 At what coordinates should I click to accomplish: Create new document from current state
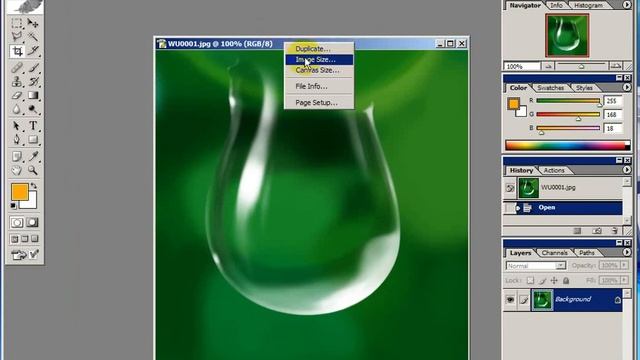pyautogui.click(x=577, y=231)
